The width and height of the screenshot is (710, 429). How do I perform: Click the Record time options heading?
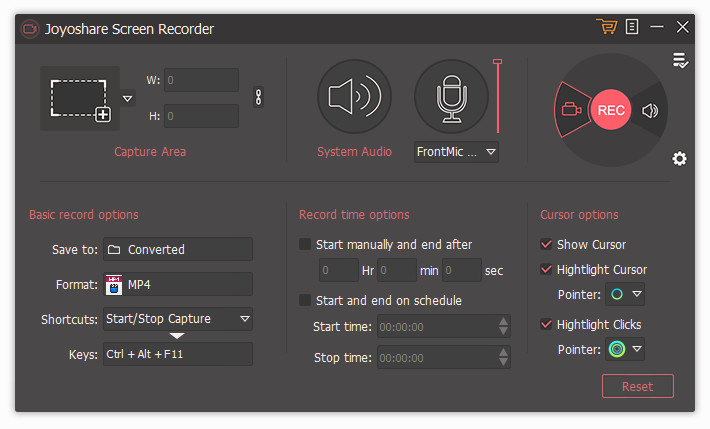click(x=354, y=214)
